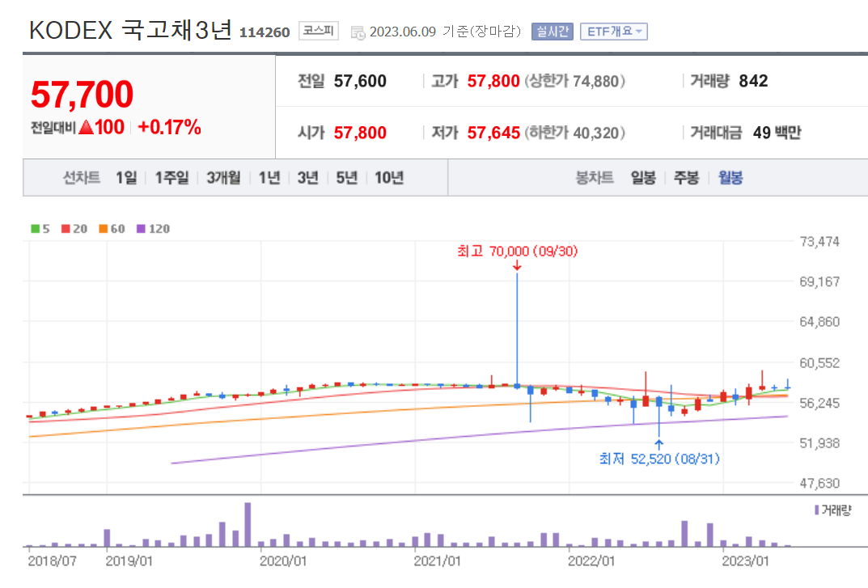Click the 상한가 74,880 text
The width and height of the screenshot is (868, 588).
point(574,82)
